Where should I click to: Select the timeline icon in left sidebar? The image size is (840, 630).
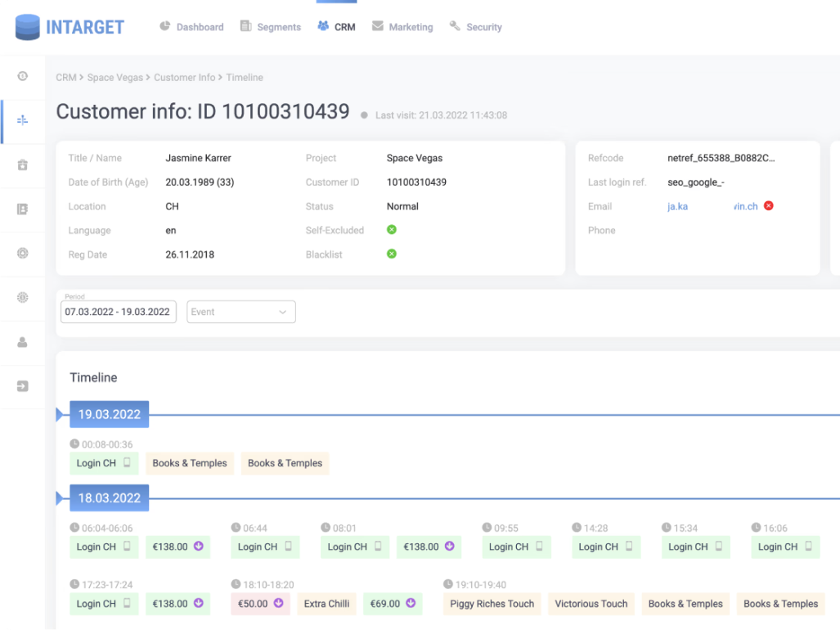(23, 120)
